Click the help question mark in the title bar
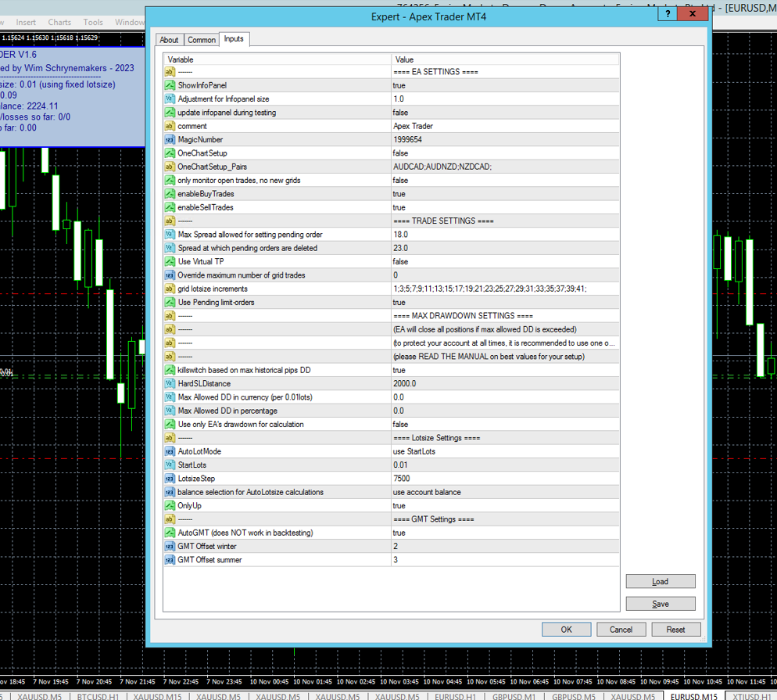 [x=667, y=13]
